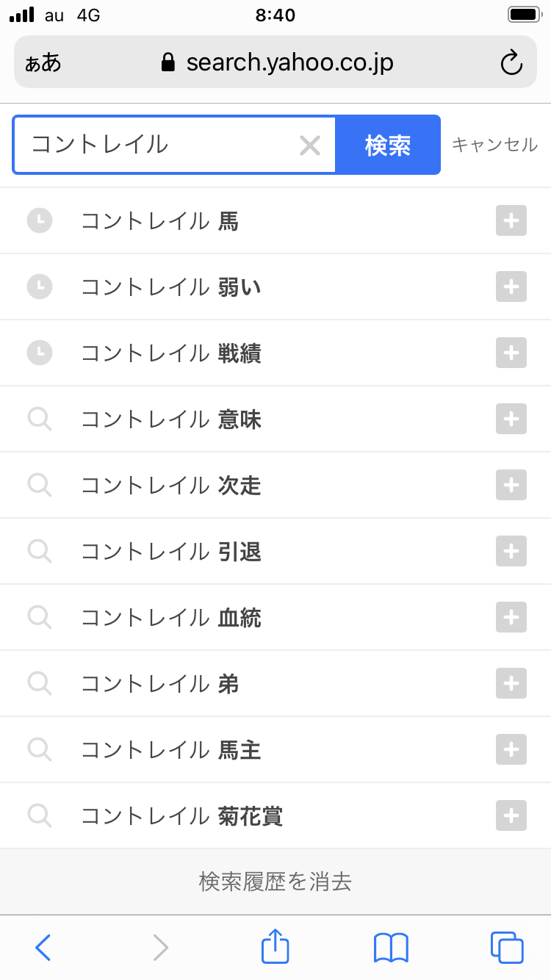Add the コントレイル 菊花賞 suggestion with its plus icon
The height and width of the screenshot is (980, 551).
click(x=511, y=815)
